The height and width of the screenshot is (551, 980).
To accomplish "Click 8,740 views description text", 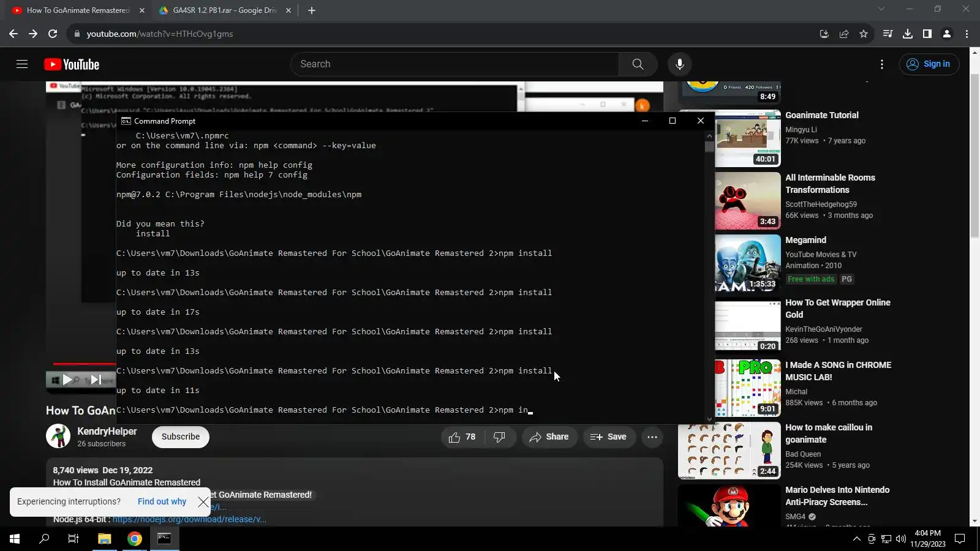I will pyautogui.click(x=75, y=470).
